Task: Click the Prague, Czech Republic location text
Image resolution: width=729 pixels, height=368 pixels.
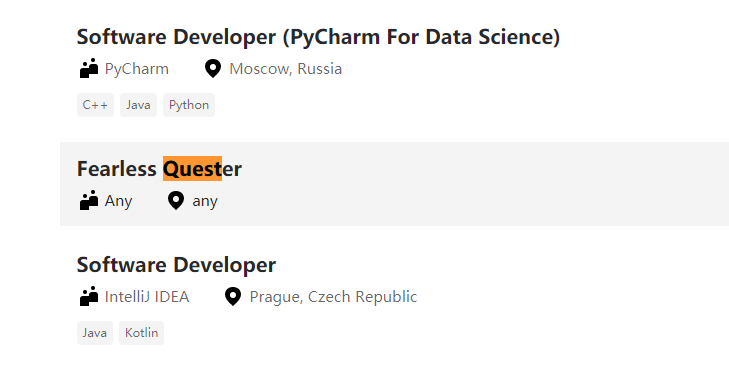Action: (x=333, y=296)
